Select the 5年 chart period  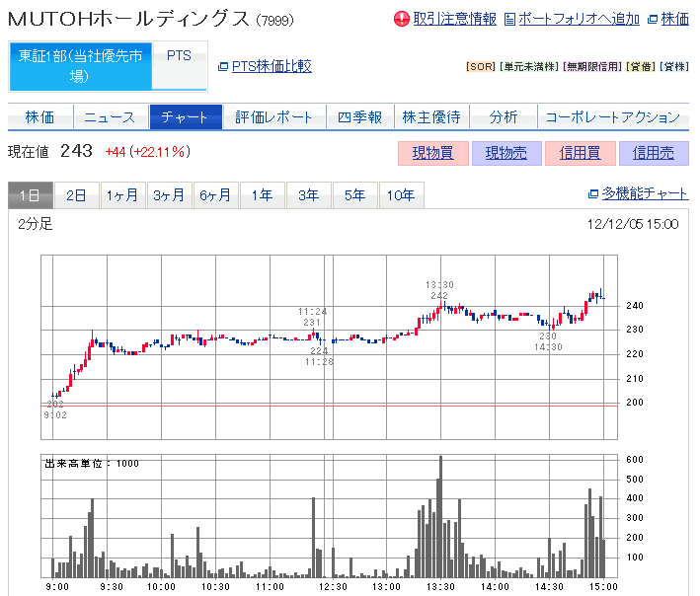coord(355,195)
